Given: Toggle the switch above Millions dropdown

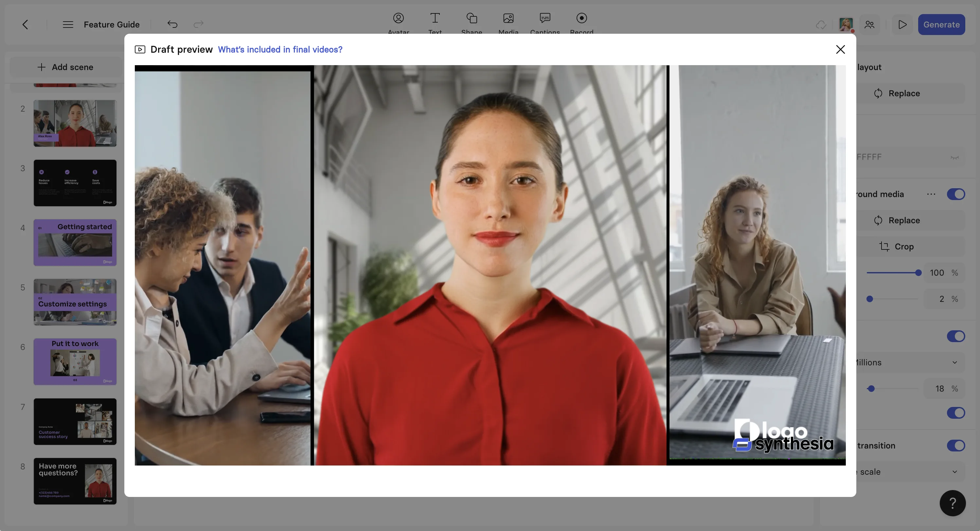Looking at the screenshot, I should [956, 336].
